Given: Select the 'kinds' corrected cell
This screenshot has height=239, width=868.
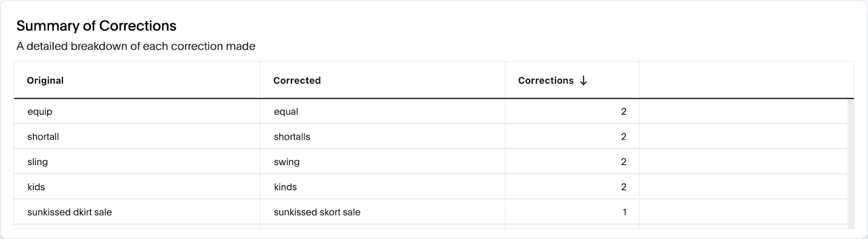Looking at the screenshot, I should click(x=382, y=187).
